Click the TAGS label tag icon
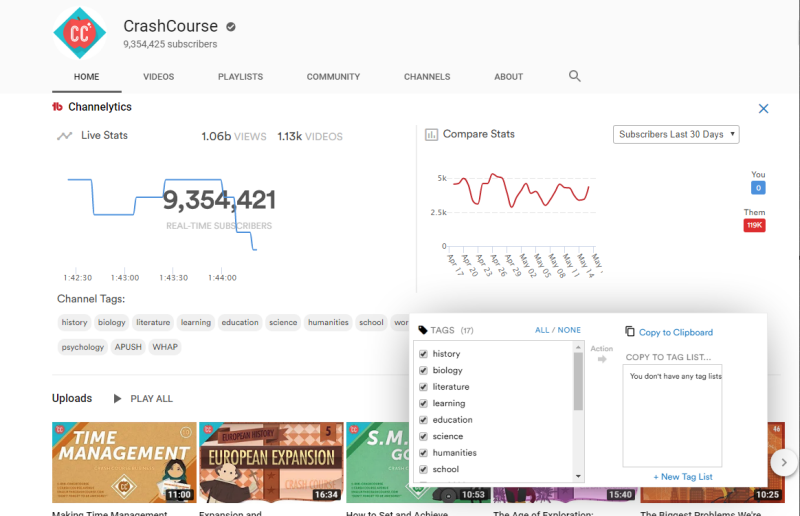Viewport: 800px width, 516px height. pyautogui.click(x=422, y=330)
